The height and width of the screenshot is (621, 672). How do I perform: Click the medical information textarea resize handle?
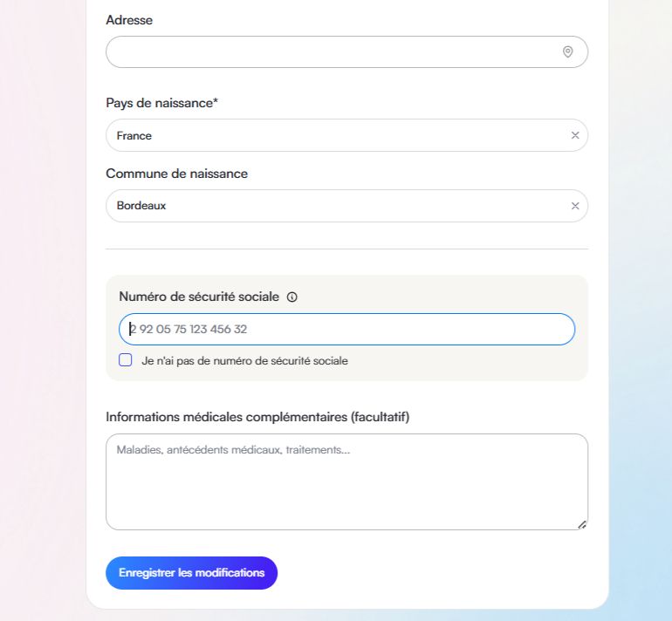coord(581,525)
